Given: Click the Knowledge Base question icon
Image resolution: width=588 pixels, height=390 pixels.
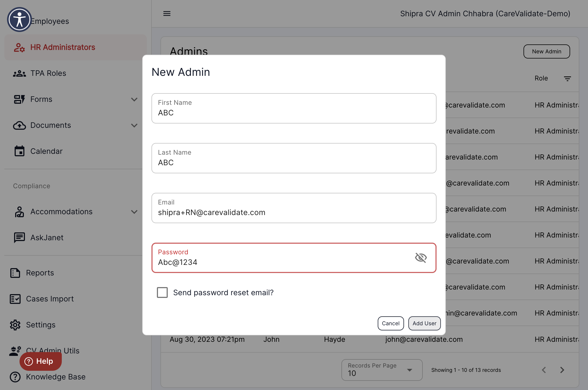Looking at the screenshot, I should (x=15, y=377).
